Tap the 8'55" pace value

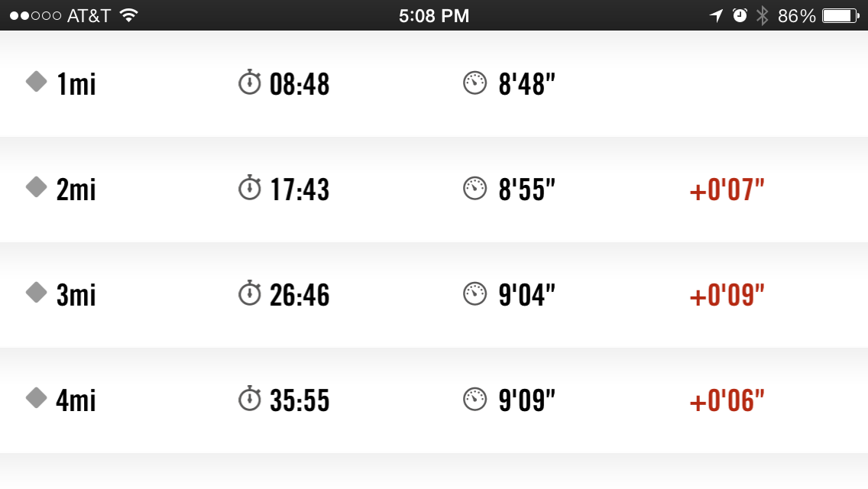tap(526, 190)
